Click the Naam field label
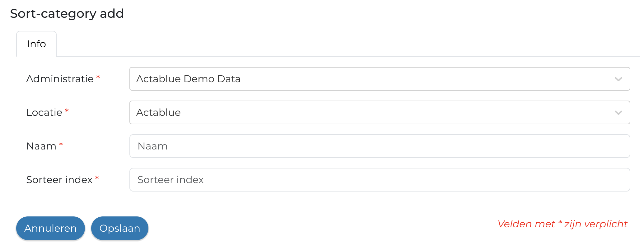Viewport: 644px width, 251px height. tap(41, 146)
